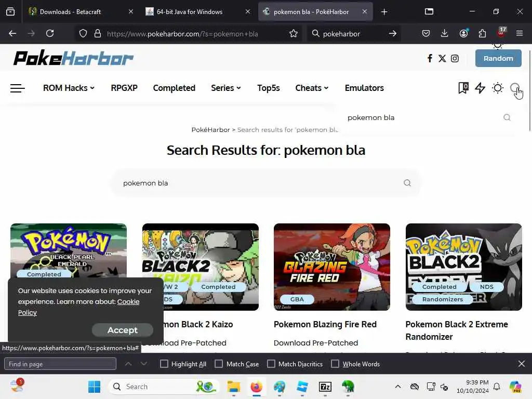
Task: Expand Cheats dropdown menu
Action: click(312, 88)
